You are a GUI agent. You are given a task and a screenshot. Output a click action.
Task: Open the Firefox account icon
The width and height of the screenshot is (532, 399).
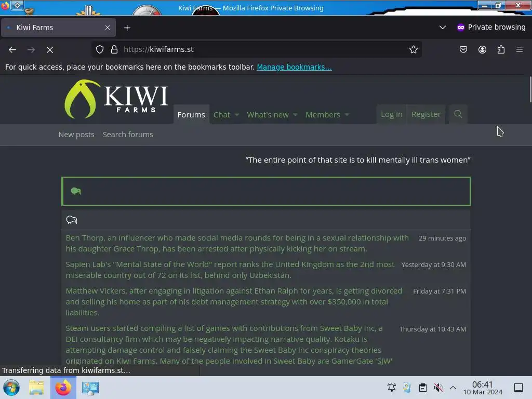click(x=482, y=49)
